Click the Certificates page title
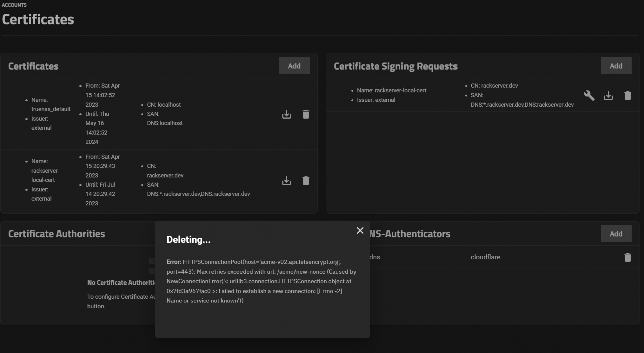This screenshot has height=353, width=644. tap(38, 19)
